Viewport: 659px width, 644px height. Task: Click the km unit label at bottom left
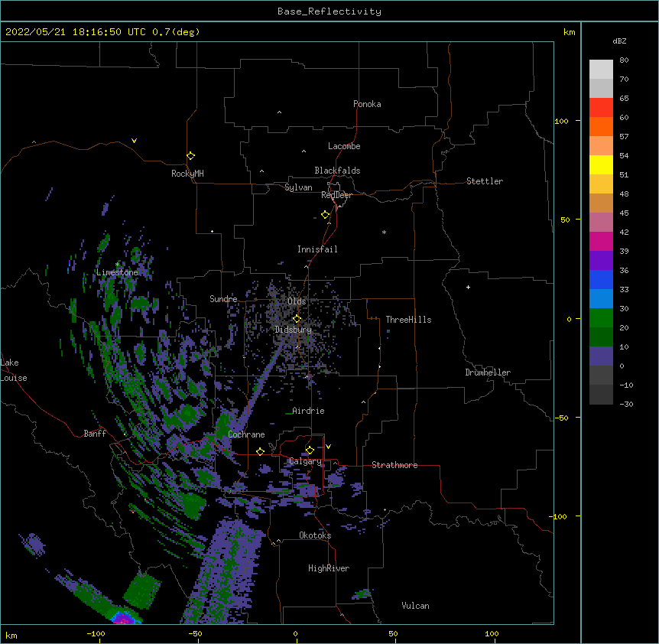pyautogui.click(x=11, y=636)
